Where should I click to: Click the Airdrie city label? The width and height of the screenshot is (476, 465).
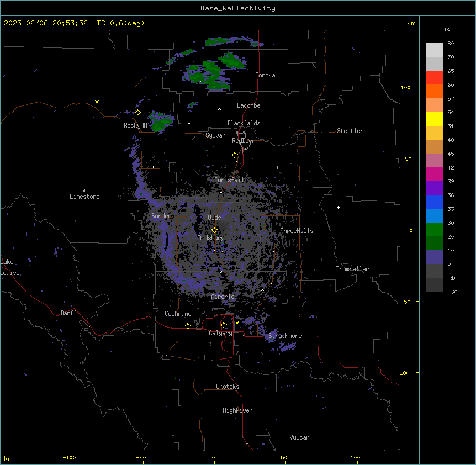pos(223,297)
